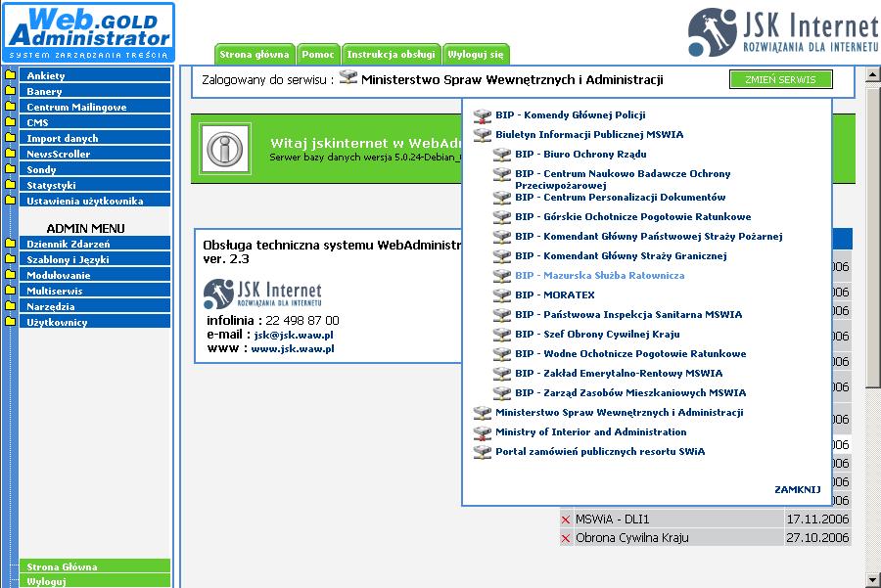Click green Wyloguj button in sidebar
This screenshot has height=588, width=881.
[x=95, y=581]
